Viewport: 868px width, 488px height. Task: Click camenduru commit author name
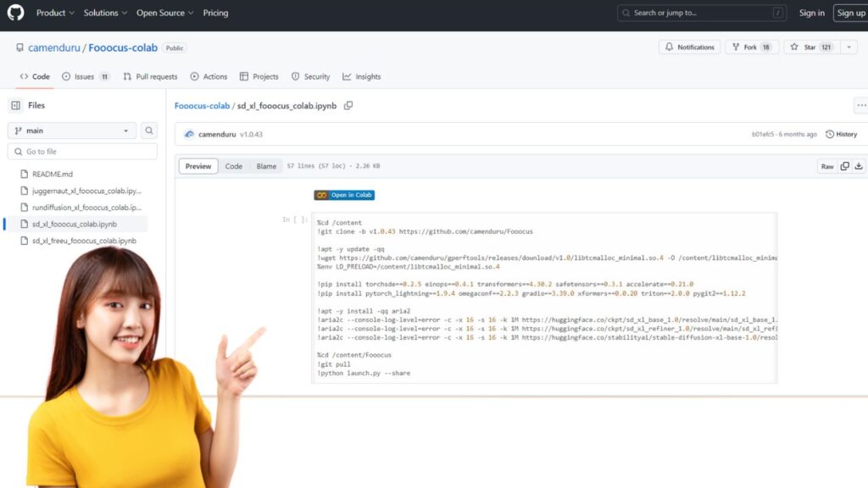pos(217,135)
